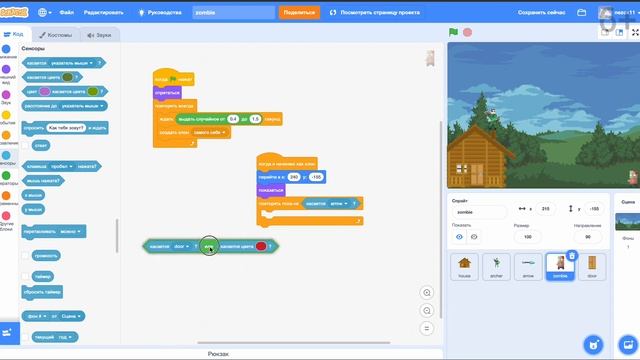Enter fullscreen stage mode
The image size is (640, 360).
coord(635,33)
